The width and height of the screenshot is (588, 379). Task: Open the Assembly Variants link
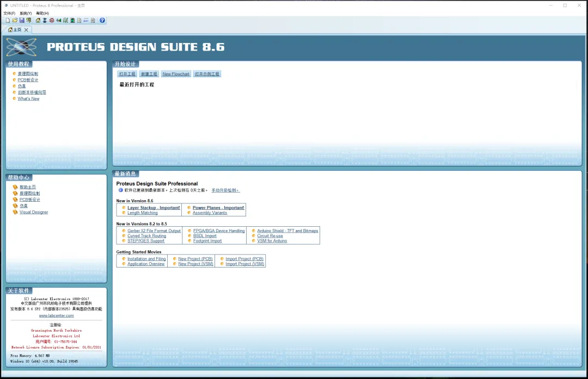point(210,213)
